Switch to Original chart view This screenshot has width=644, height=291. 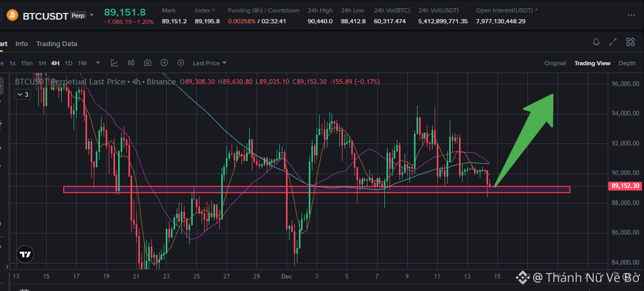tap(555, 63)
